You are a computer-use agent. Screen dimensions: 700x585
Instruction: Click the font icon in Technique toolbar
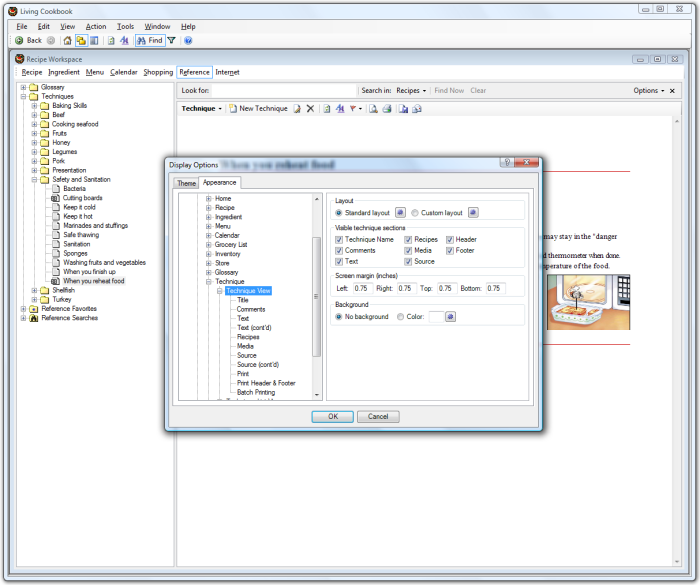(x=340, y=109)
